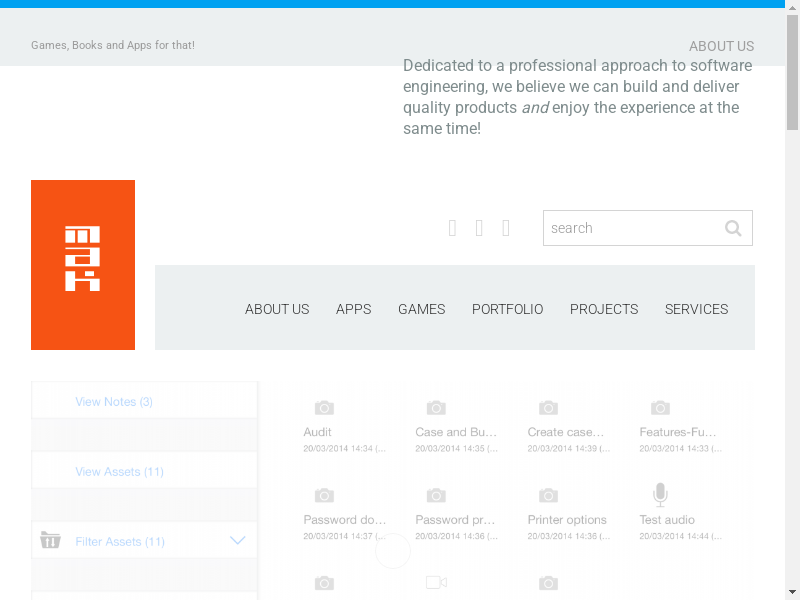This screenshot has width=800, height=600.
Task: Click camera icon above Case and Bu… asset
Action: pos(436,408)
